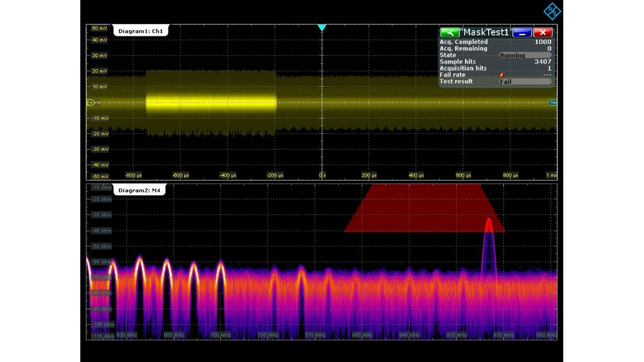The width and height of the screenshot is (644, 362).
Task: Select the Diagram2: M4 tab label
Action: (x=140, y=190)
